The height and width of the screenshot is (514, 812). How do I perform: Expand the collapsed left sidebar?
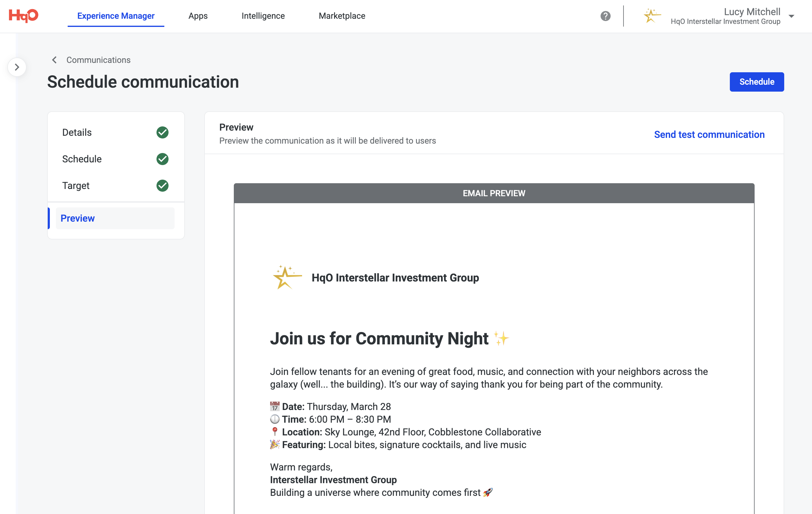[x=17, y=67]
